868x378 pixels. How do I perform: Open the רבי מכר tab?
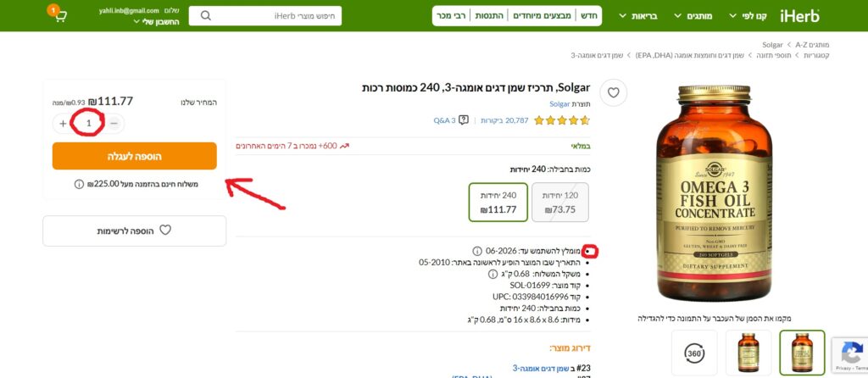click(451, 16)
